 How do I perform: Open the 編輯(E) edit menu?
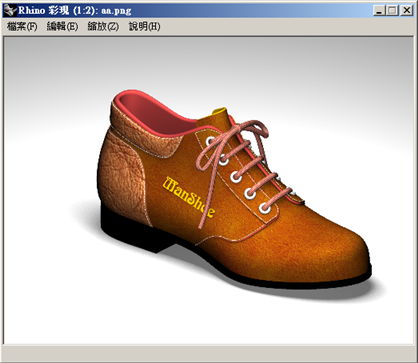click(62, 27)
